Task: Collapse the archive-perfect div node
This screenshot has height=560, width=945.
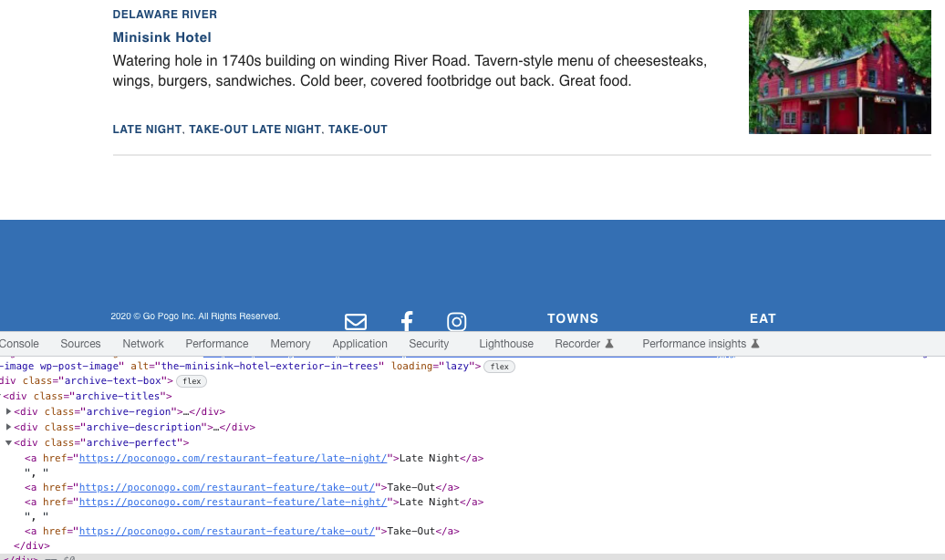Action: (8, 442)
